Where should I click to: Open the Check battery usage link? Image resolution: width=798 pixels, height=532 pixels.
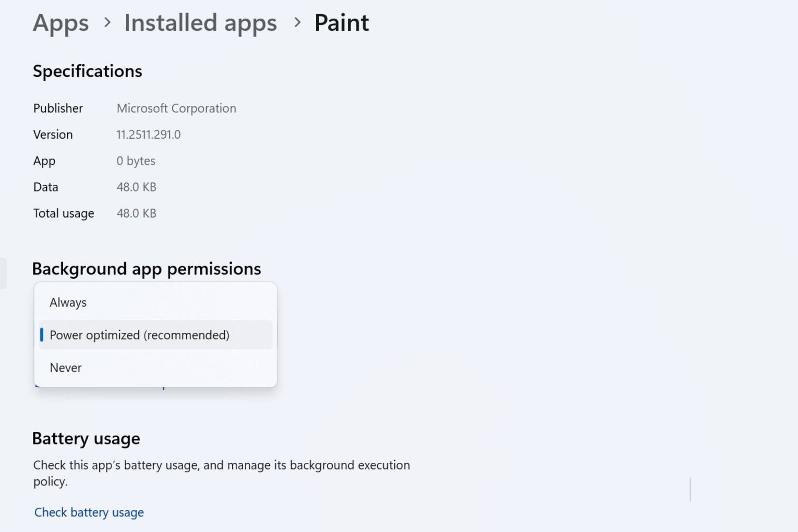tap(89, 512)
